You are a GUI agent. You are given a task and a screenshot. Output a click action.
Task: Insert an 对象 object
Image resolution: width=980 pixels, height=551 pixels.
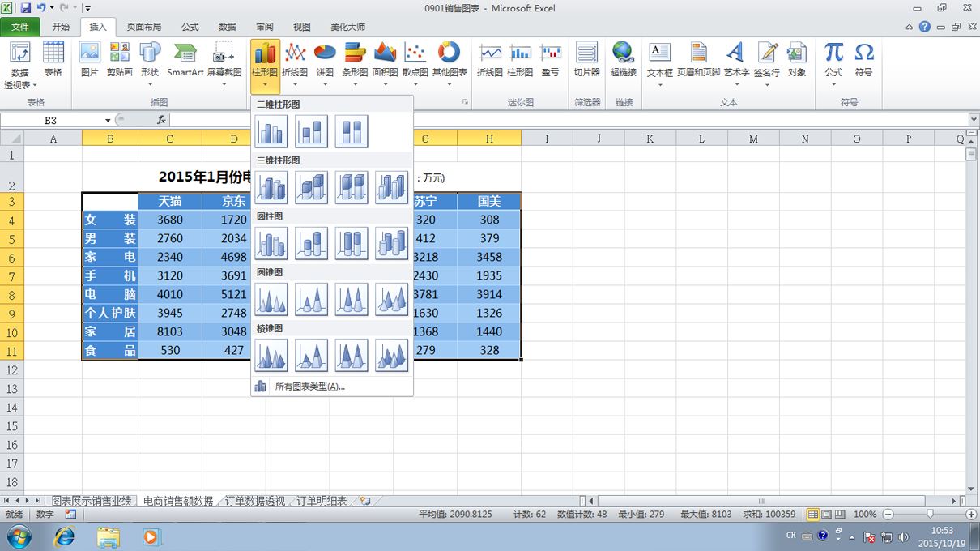tap(797, 60)
